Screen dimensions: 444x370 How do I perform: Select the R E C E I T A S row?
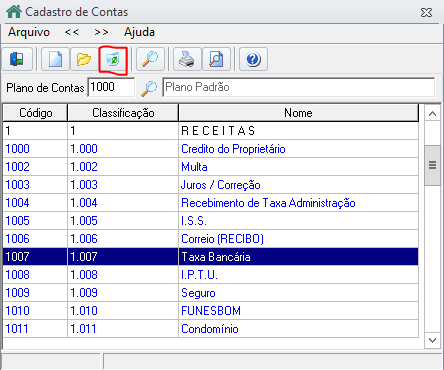211,131
